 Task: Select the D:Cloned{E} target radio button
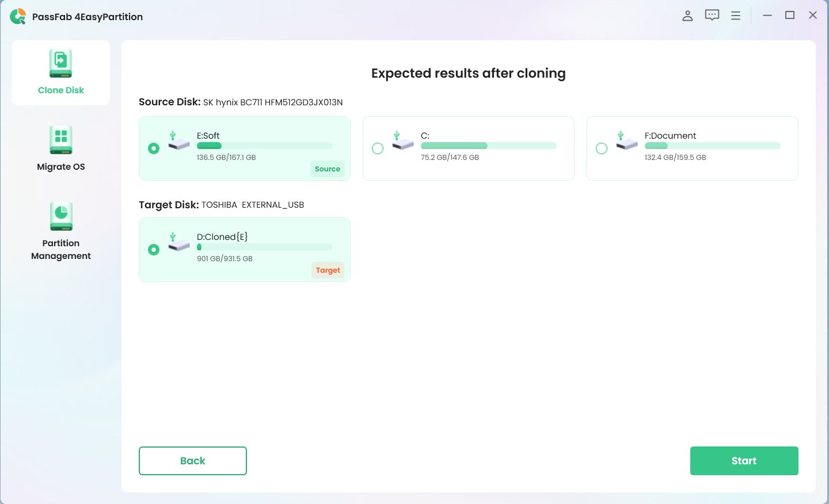[x=154, y=250]
